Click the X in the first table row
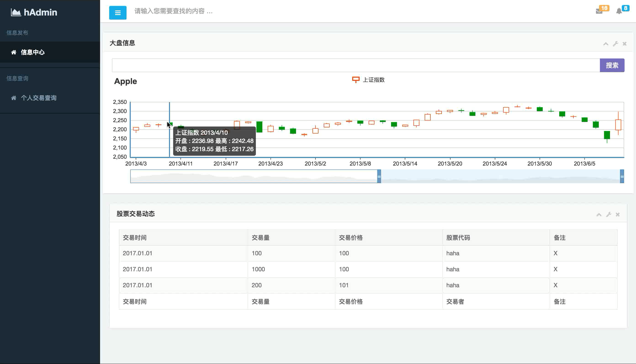The height and width of the screenshot is (364, 636). tap(555, 253)
